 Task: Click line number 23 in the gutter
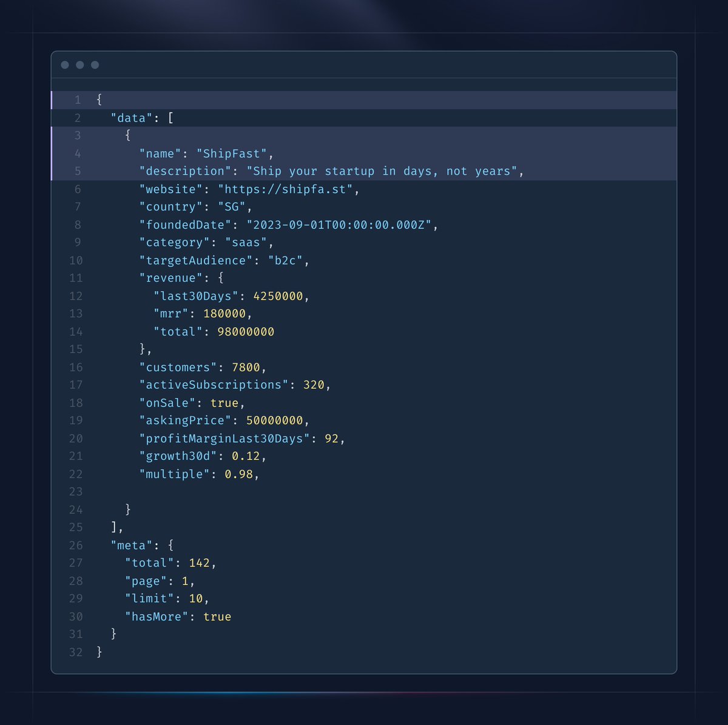76,492
